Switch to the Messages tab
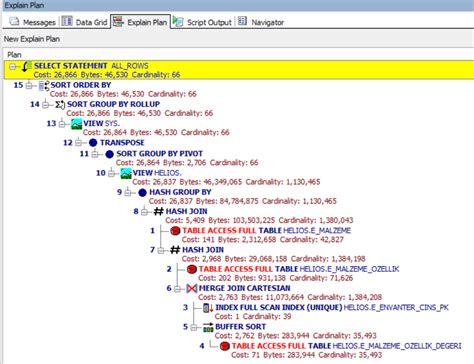Screen dimensions: 474x364 pyautogui.click(x=32, y=22)
